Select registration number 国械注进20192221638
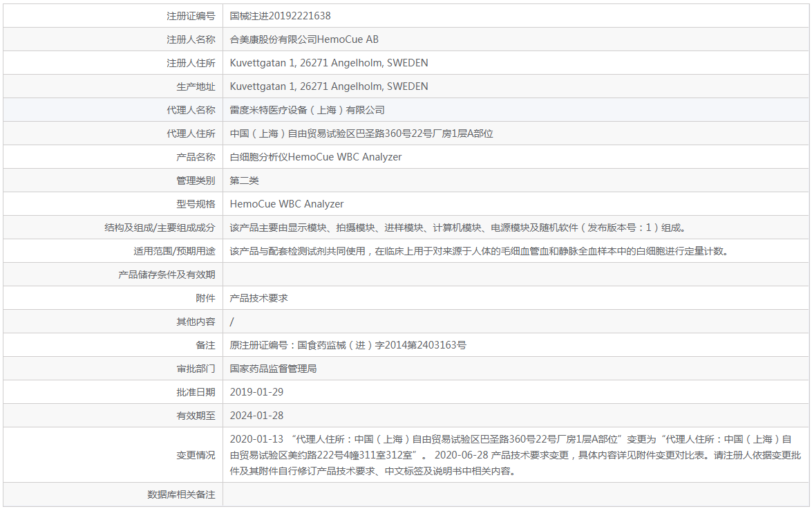Image resolution: width=812 pixels, height=509 pixels. (280, 16)
